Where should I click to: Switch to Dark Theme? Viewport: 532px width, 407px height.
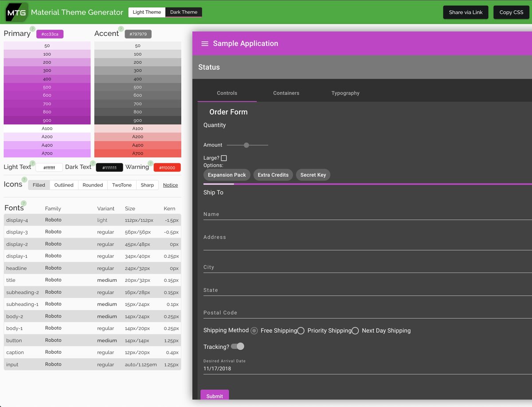(184, 12)
